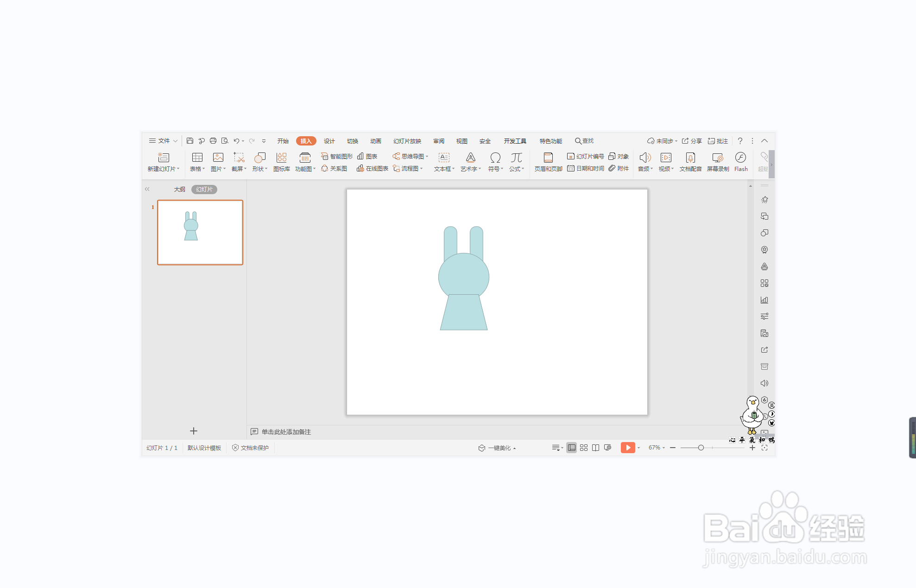Click the 分享 share button

tap(692, 141)
